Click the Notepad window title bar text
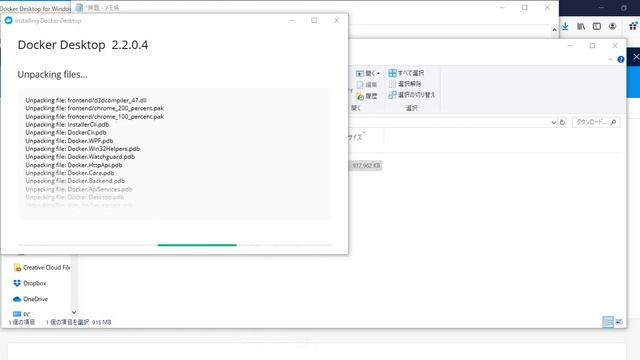This screenshot has width=640, height=360. 102,8
